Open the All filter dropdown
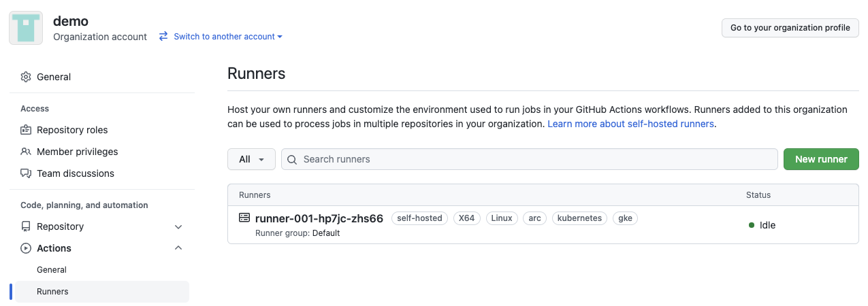The width and height of the screenshot is (868, 306). tap(251, 159)
